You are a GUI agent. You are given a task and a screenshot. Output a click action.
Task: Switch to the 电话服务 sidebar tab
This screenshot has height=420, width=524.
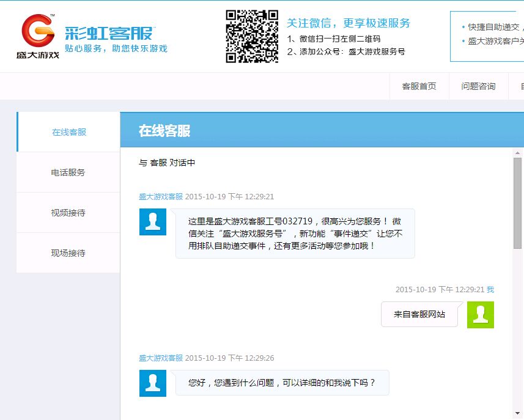[x=68, y=172]
